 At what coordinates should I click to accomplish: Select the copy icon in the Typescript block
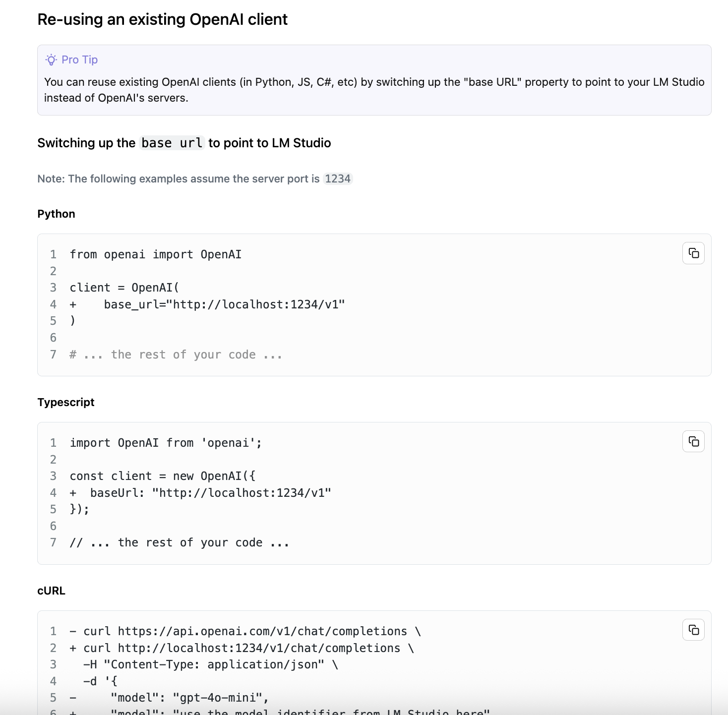pos(693,441)
